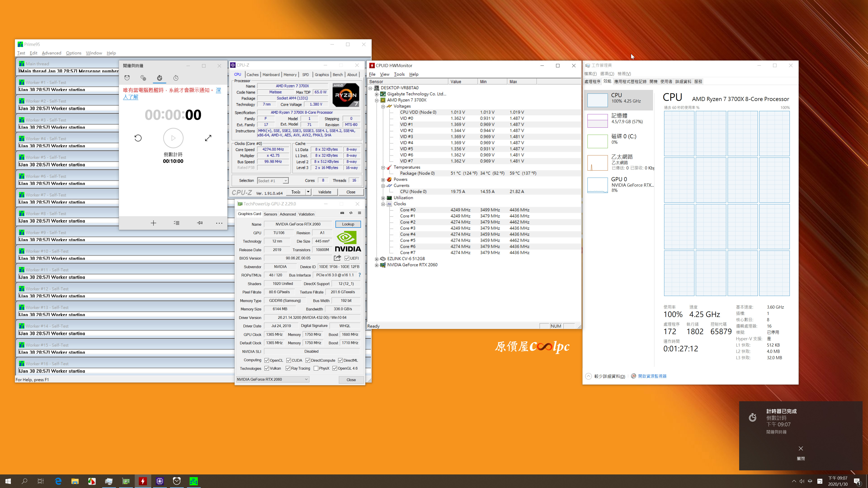Open Task View on the taskbar
Screen dimensions: 868x488
coord(40,481)
